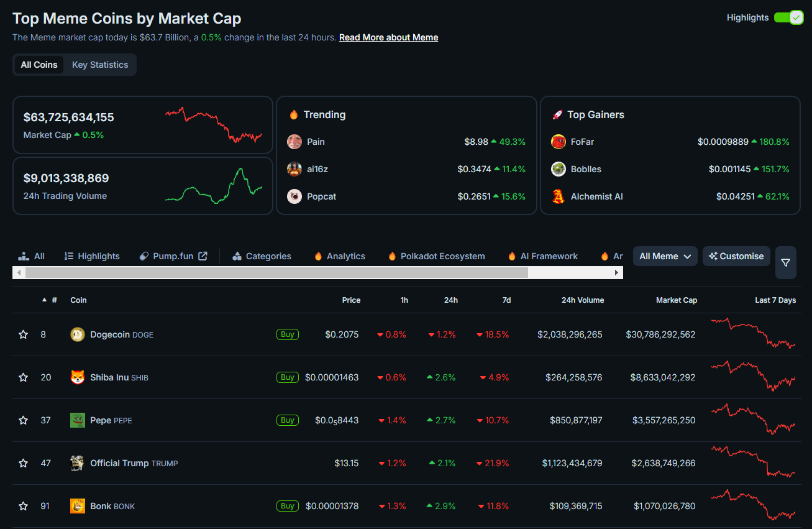Click the Pepe frog logo icon

(78, 420)
